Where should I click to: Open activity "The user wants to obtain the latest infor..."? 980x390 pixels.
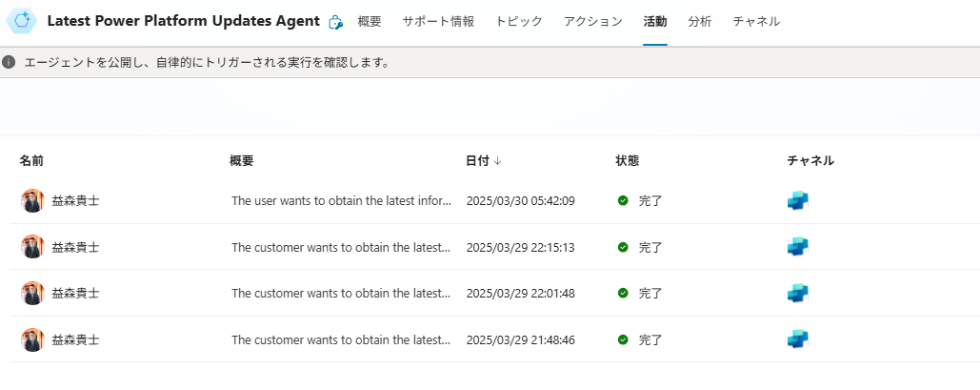tap(341, 201)
